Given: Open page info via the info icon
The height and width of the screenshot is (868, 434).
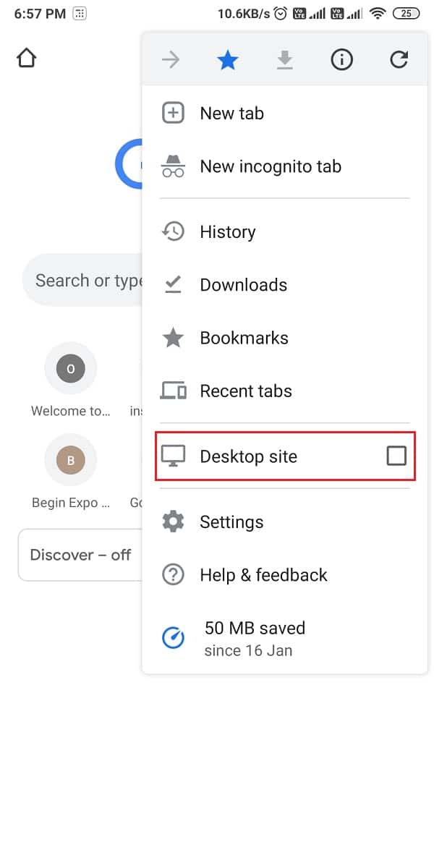Looking at the screenshot, I should [x=341, y=60].
